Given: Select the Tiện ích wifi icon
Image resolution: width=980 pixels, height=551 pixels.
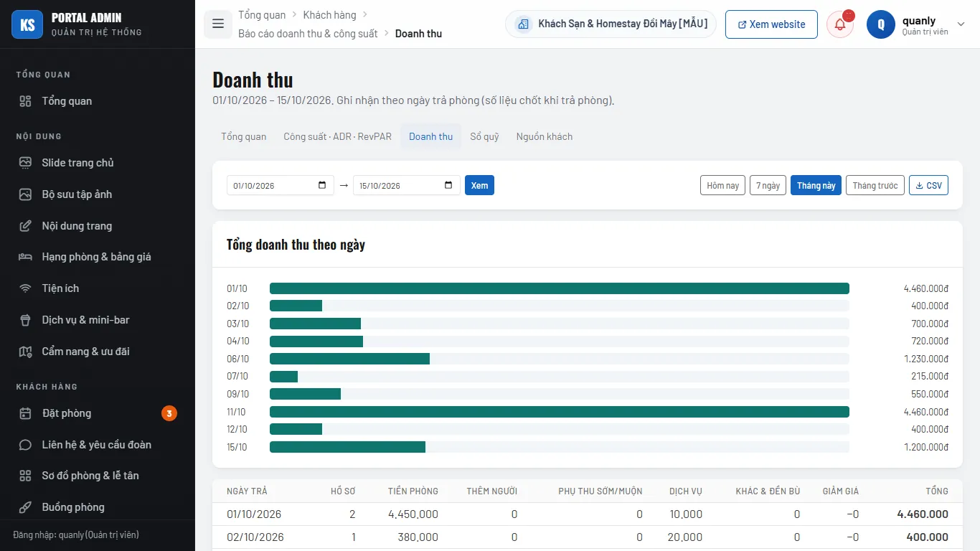Looking at the screenshot, I should 25,288.
